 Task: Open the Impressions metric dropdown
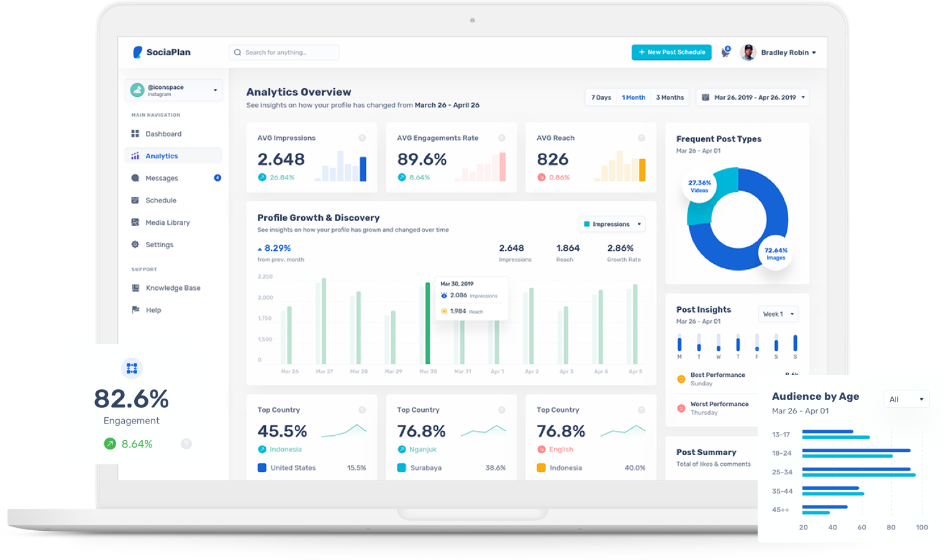(612, 224)
